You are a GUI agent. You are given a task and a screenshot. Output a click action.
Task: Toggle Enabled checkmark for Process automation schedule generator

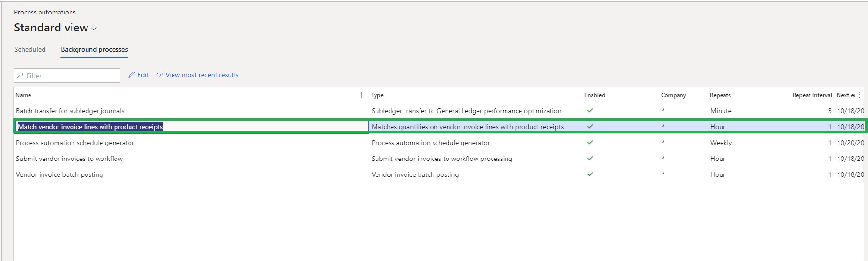[x=590, y=143]
